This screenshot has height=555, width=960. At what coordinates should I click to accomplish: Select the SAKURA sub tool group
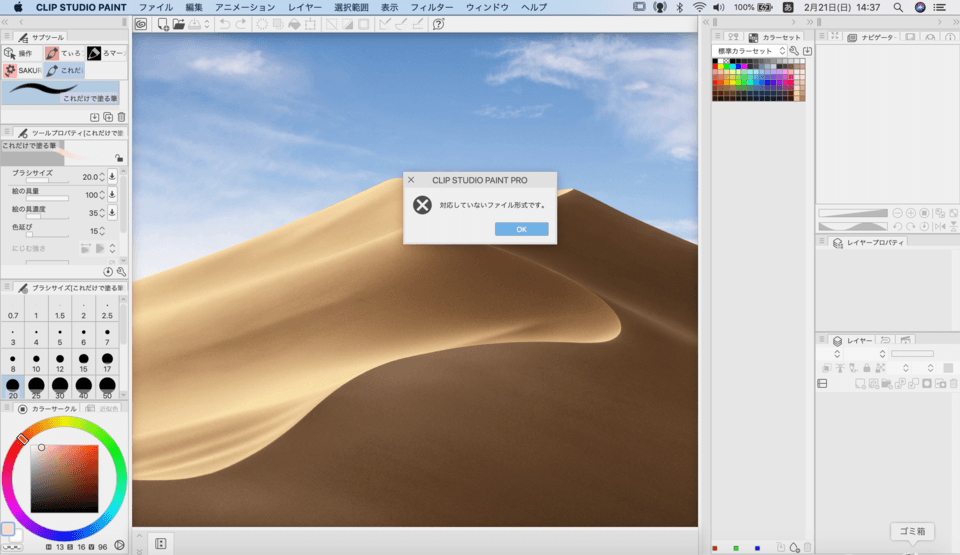coord(22,71)
